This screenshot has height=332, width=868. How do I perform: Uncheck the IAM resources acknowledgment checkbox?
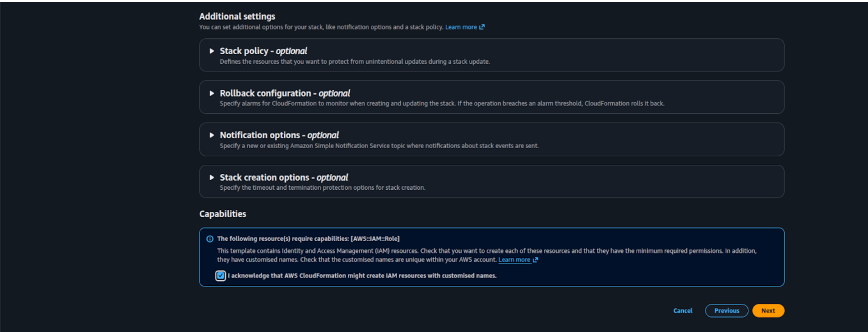220,275
